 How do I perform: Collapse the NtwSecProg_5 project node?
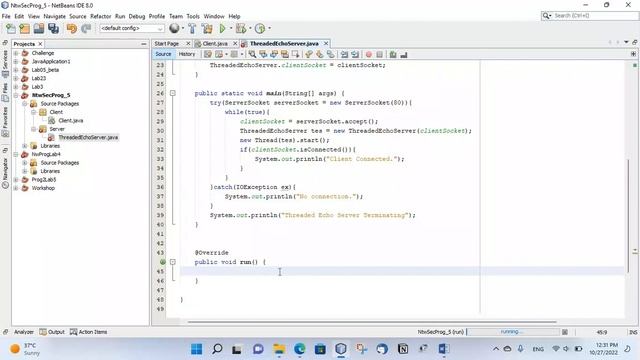16,95
